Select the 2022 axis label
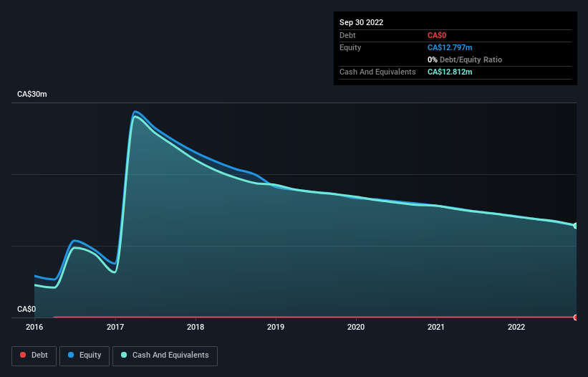 pos(516,327)
